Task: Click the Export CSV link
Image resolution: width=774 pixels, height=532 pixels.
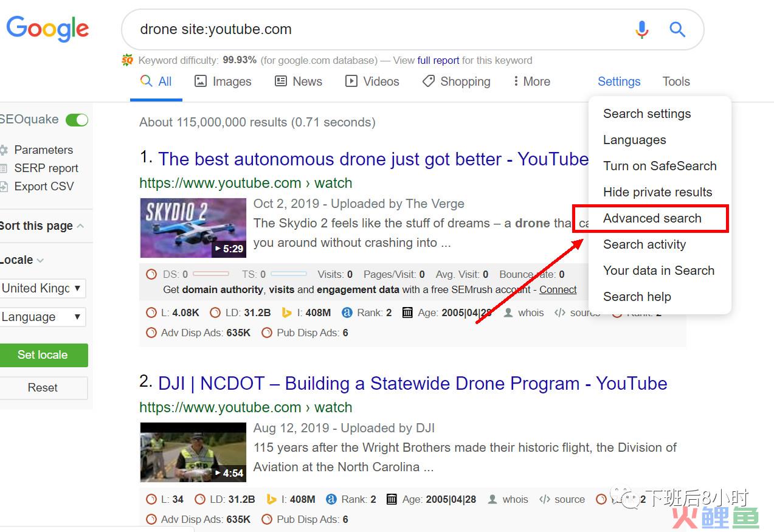Action: (x=44, y=187)
